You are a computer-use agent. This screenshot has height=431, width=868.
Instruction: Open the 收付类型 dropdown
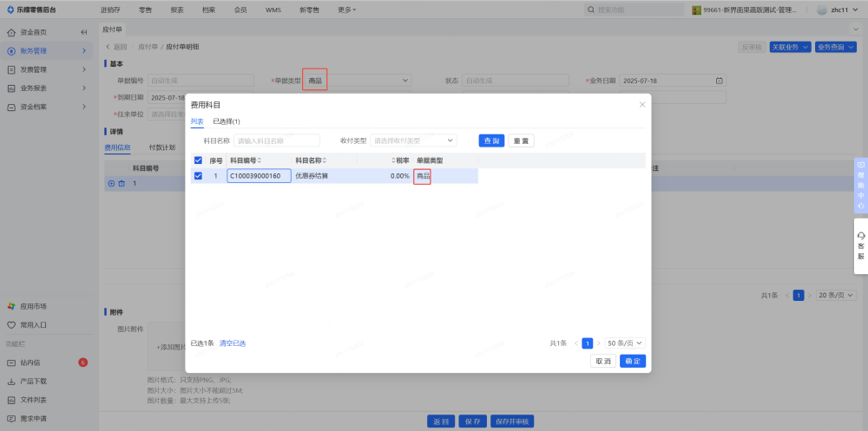[x=413, y=140]
